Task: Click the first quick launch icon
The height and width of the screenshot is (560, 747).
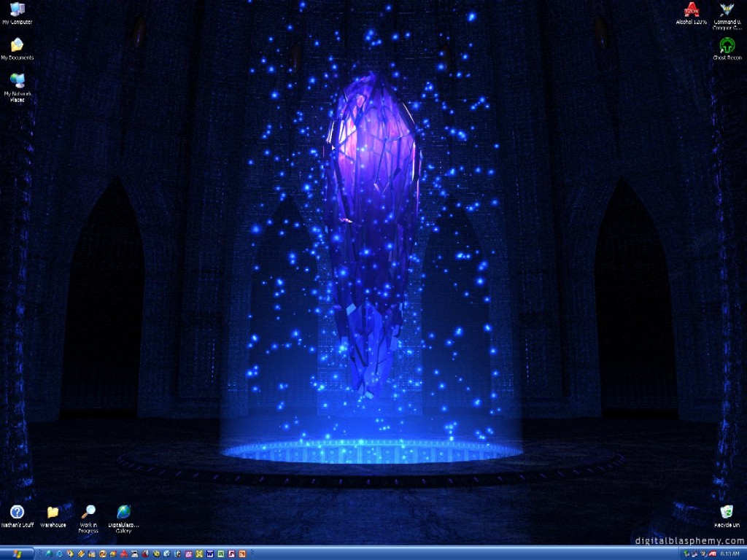Action: [49, 553]
